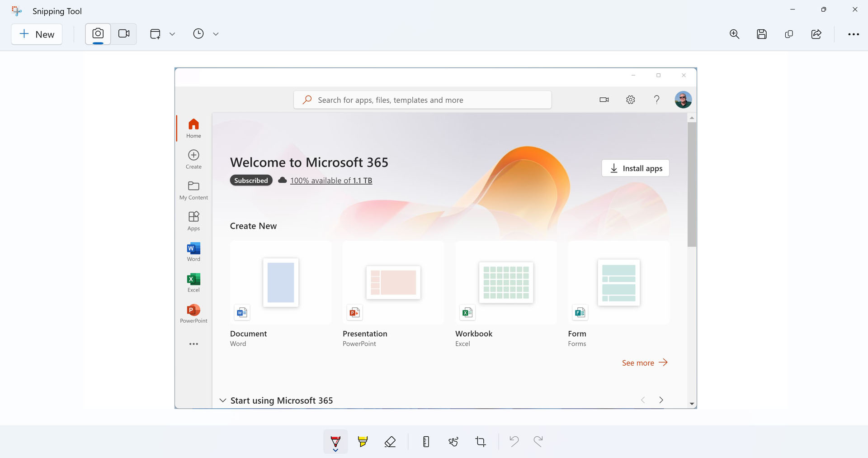The width and height of the screenshot is (868, 458).
Task: Open the zoom magnifier control
Action: coord(735,34)
